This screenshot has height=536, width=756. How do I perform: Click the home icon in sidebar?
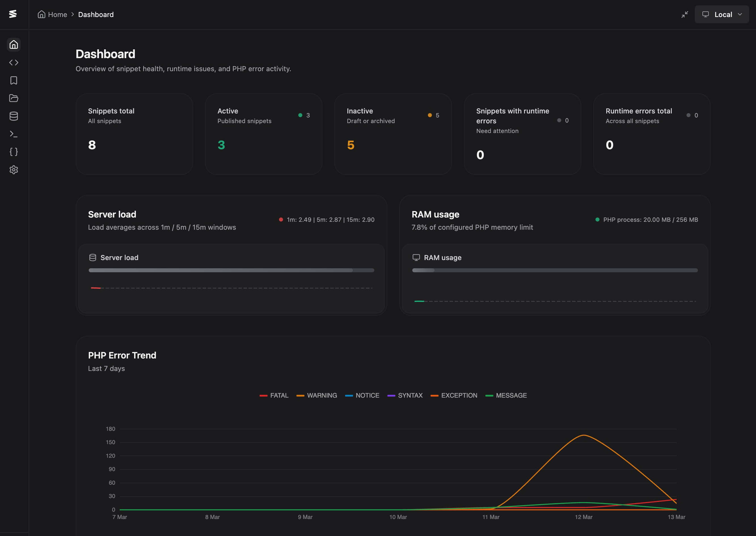[x=14, y=45]
